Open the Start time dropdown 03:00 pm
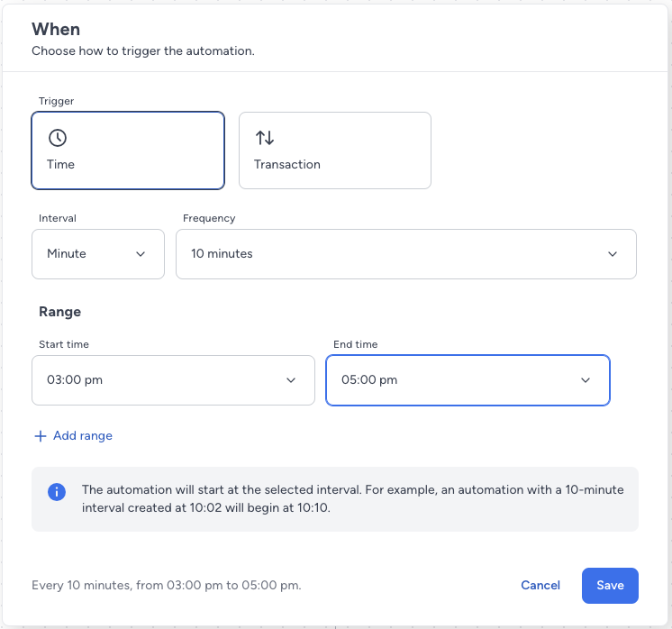The height and width of the screenshot is (629, 672). coord(174,380)
